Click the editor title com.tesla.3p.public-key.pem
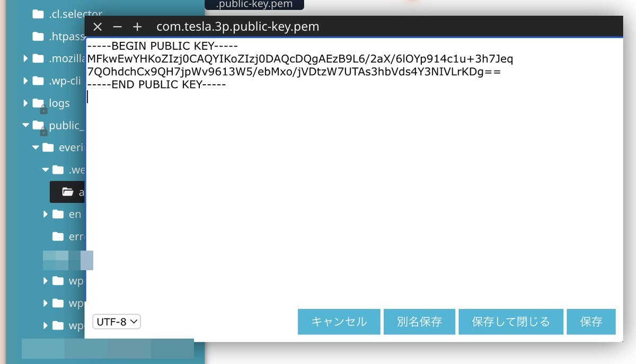 click(x=238, y=26)
